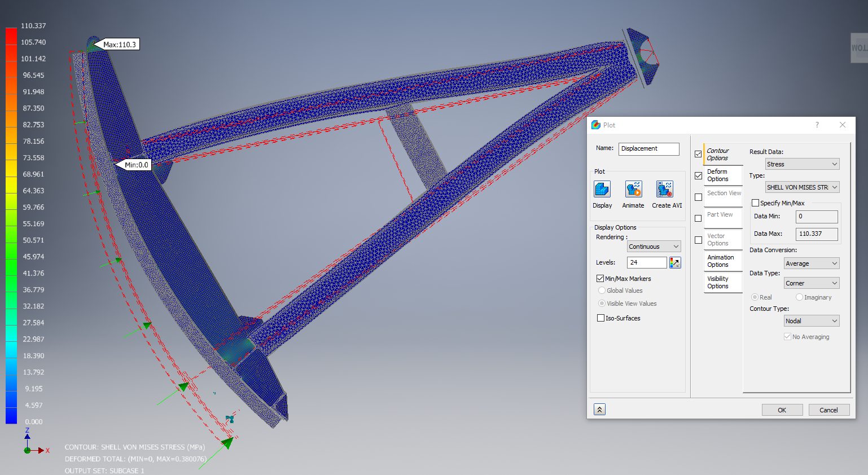Toggle the Min/Max Markers checkbox
This screenshot has width=868, height=475.
600,278
